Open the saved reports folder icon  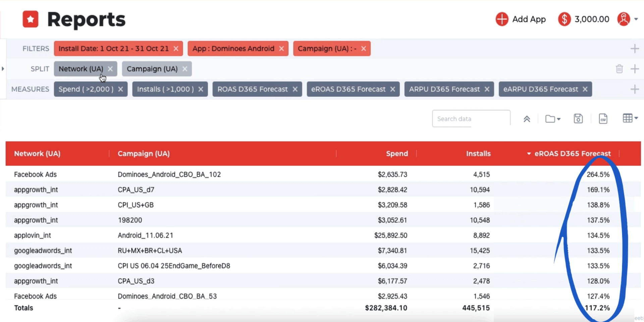tap(551, 118)
